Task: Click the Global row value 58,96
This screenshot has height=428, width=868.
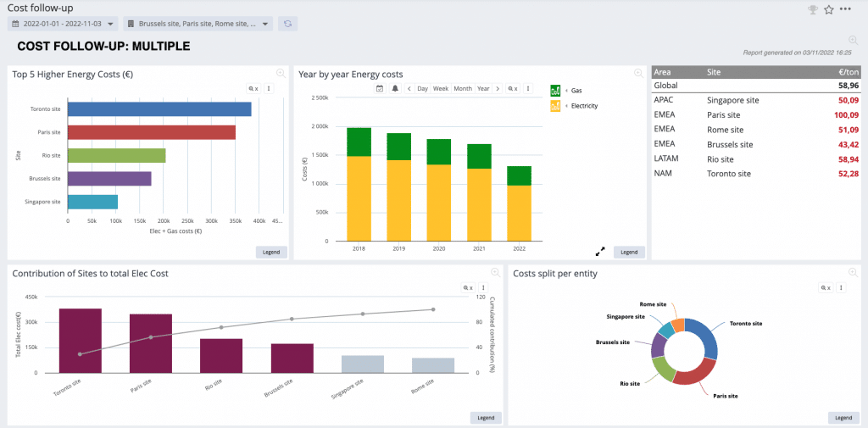Action: [849, 86]
